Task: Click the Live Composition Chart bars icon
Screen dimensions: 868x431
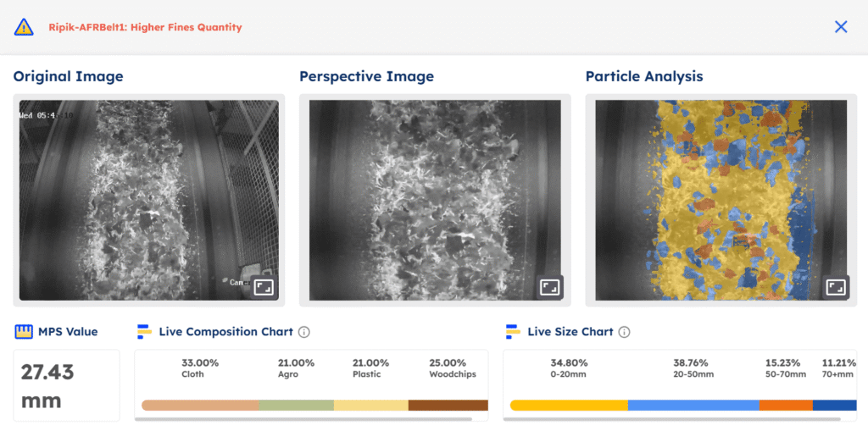Action: pos(143,332)
